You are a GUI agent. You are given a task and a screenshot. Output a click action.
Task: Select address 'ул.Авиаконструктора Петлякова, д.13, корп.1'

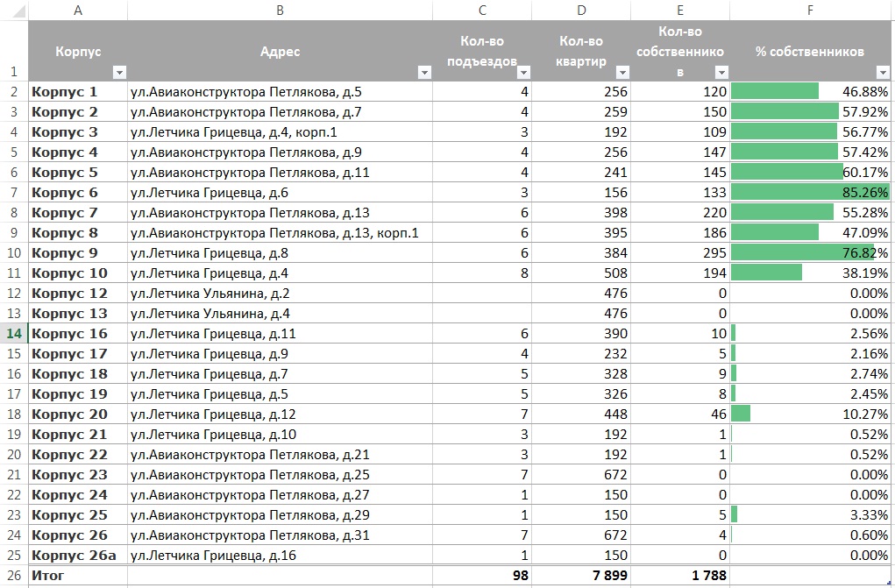(x=280, y=233)
